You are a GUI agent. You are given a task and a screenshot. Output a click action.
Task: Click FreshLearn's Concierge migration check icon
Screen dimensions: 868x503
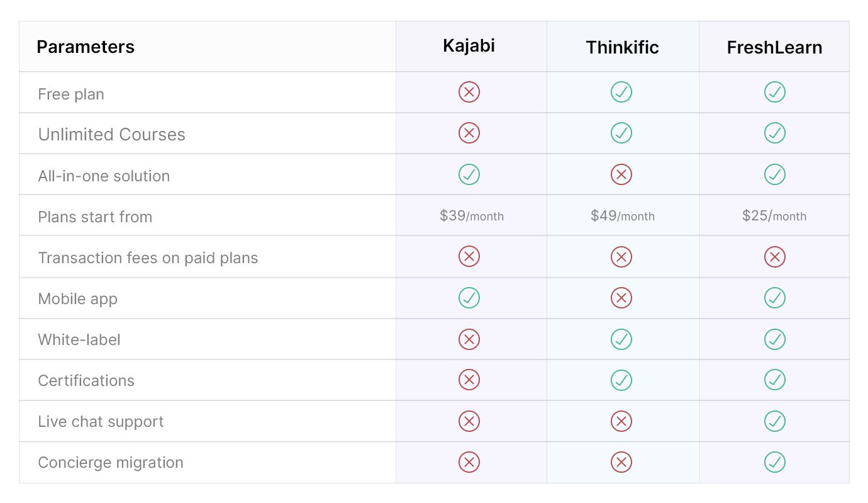[x=774, y=462]
